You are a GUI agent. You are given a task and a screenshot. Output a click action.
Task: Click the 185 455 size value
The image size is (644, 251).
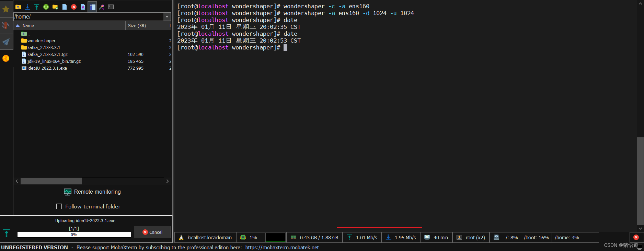(136, 61)
